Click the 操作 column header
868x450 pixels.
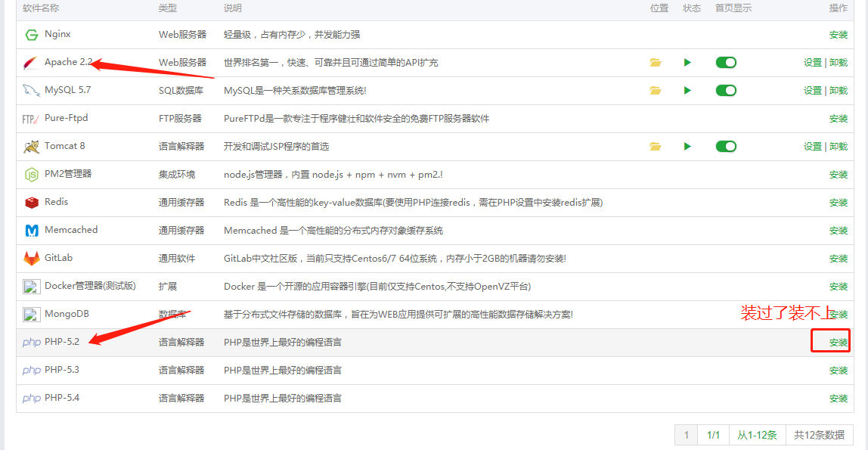838,8
